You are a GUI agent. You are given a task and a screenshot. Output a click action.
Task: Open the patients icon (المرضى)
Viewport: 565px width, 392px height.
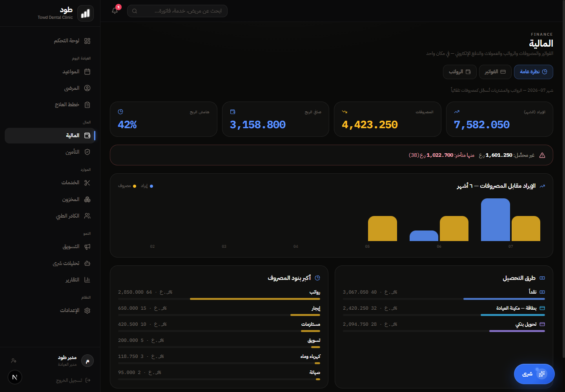pos(87,88)
